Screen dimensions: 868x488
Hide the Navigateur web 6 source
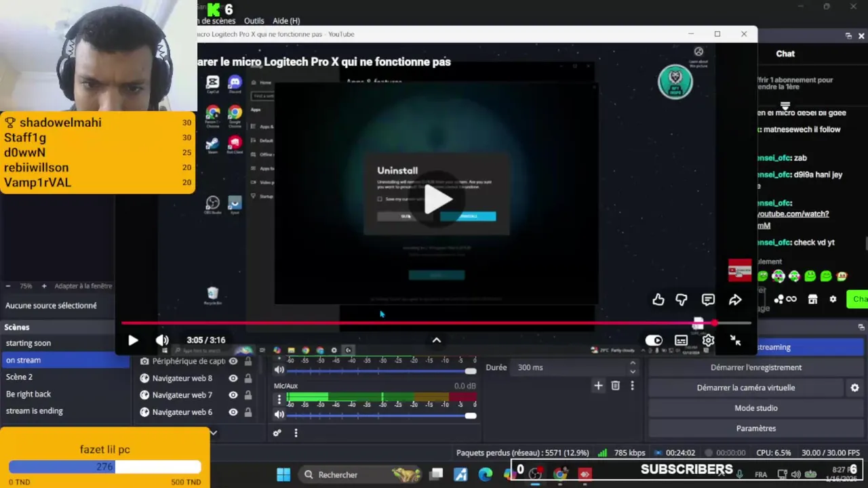pos(233,412)
